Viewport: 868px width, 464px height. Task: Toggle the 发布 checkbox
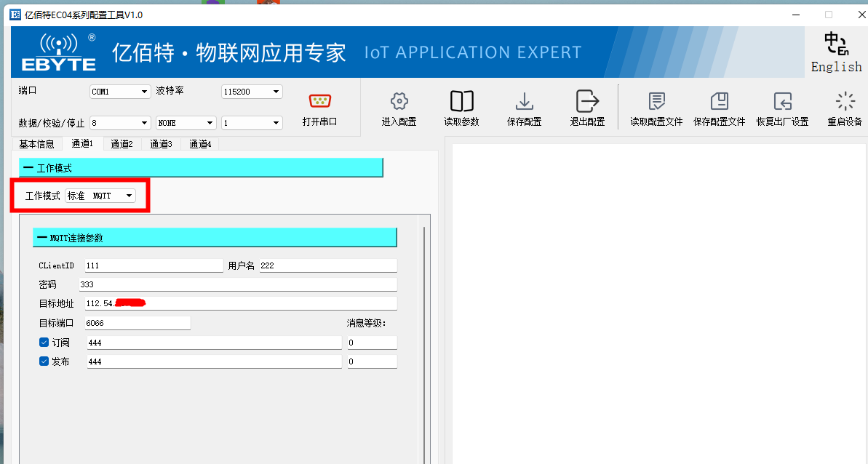coord(44,361)
